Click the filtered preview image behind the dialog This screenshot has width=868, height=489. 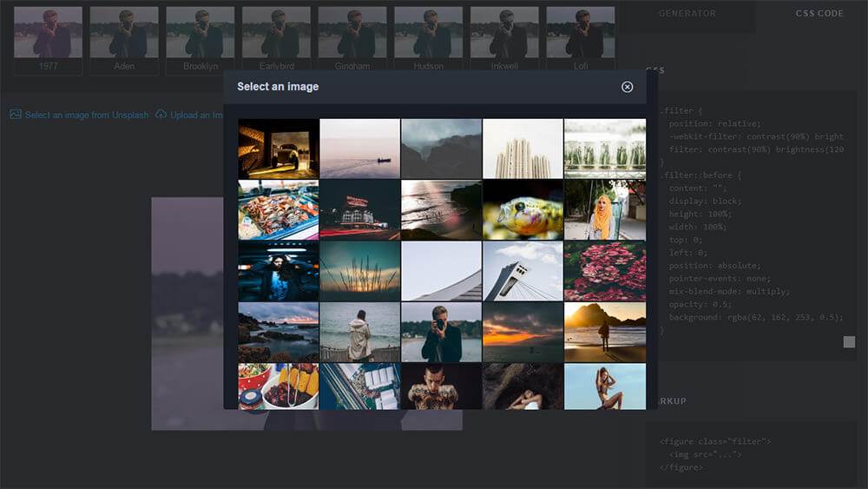(187, 314)
